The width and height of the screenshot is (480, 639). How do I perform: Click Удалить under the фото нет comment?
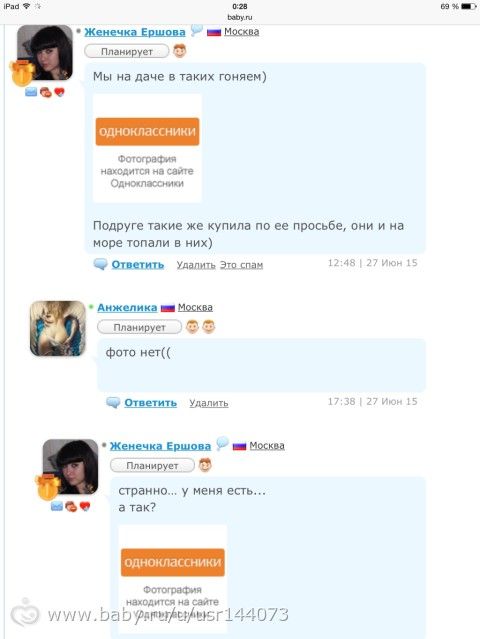pos(209,403)
